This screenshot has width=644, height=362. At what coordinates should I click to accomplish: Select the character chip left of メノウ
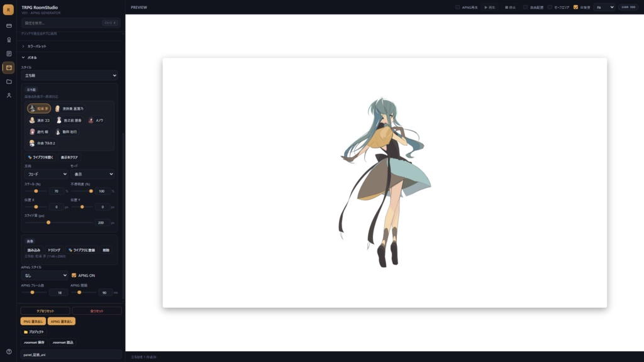click(x=69, y=120)
